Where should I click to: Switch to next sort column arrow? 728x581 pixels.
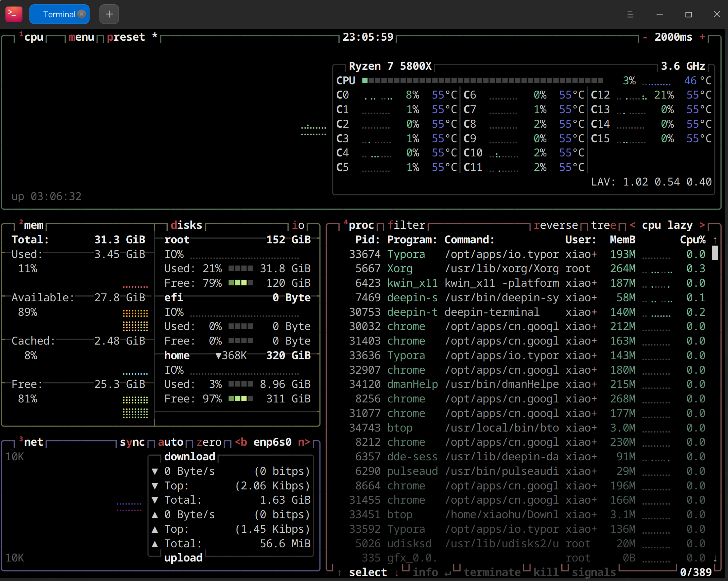[x=702, y=225]
